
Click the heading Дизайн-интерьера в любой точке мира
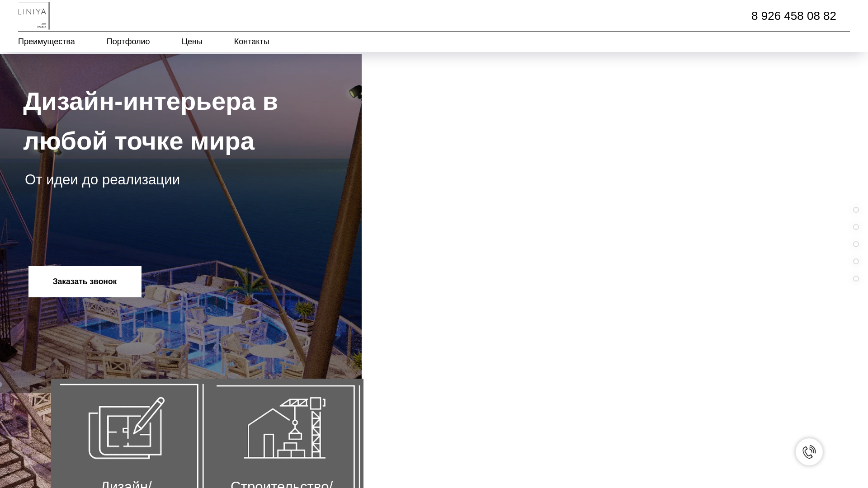tap(151, 121)
